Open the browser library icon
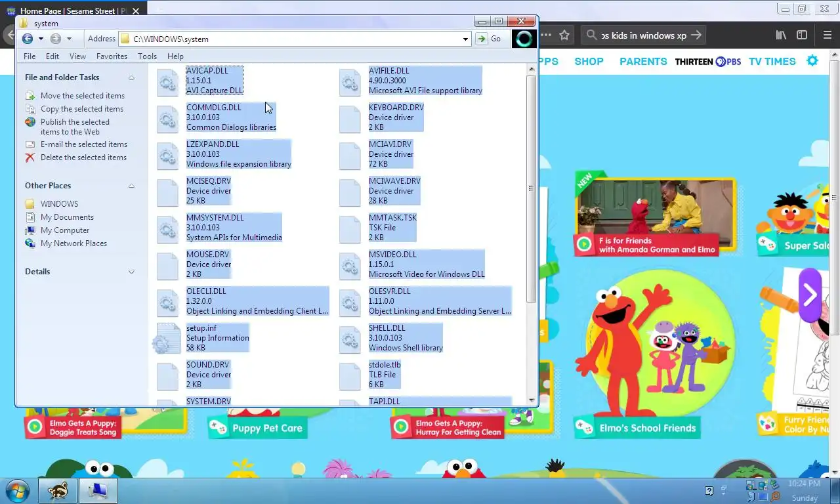This screenshot has height=504, width=840. [x=781, y=35]
